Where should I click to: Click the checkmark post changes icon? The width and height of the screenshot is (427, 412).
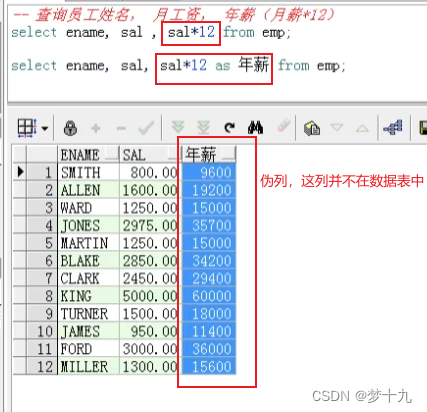coord(146,128)
